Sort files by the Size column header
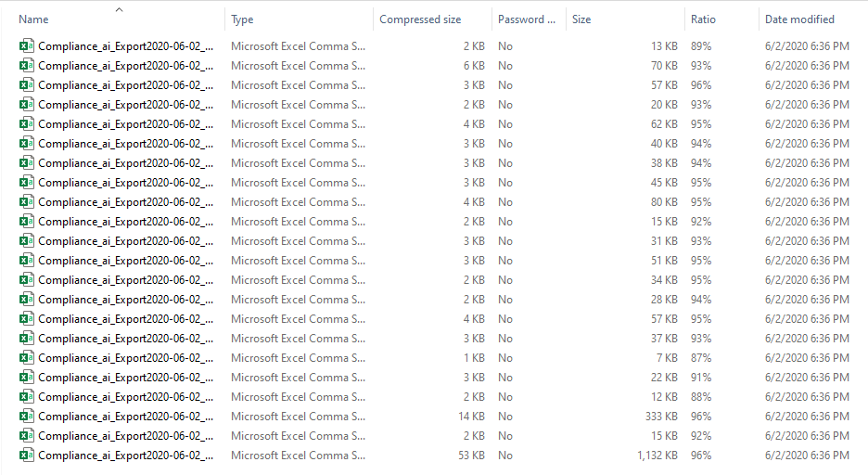The image size is (868, 475). 581,19
